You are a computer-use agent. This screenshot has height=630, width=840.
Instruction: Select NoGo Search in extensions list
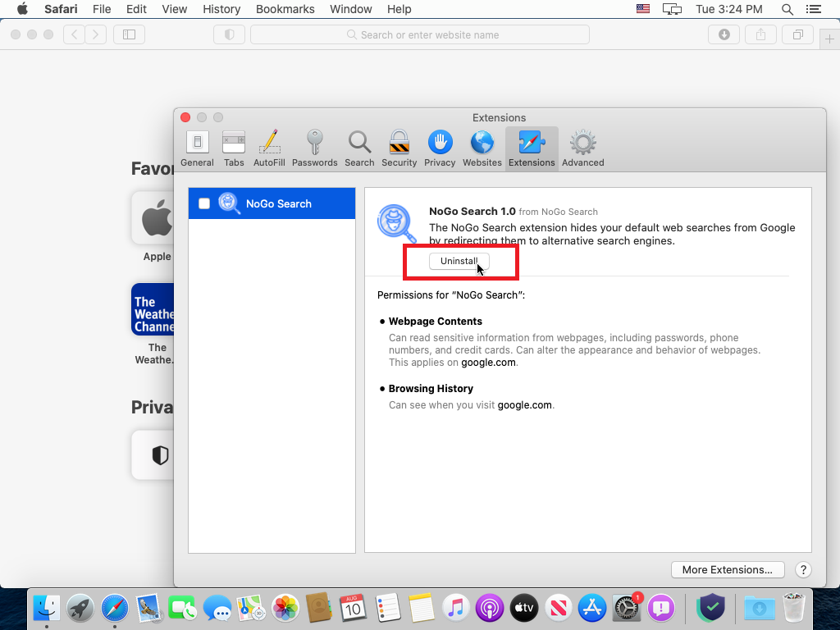(x=272, y=203)
